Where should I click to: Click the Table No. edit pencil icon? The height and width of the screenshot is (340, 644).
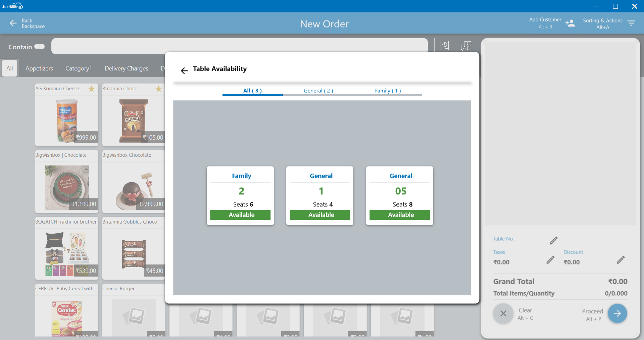coord(553,240)
